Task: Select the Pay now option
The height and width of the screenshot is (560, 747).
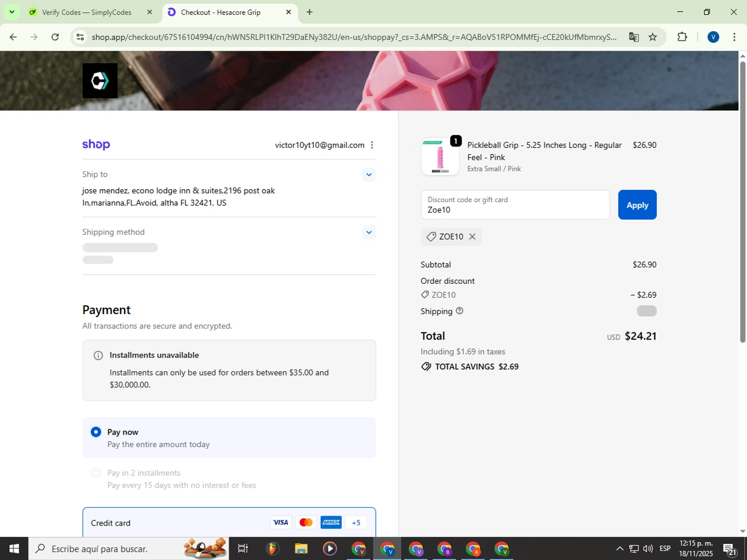Action: point(229,438)
